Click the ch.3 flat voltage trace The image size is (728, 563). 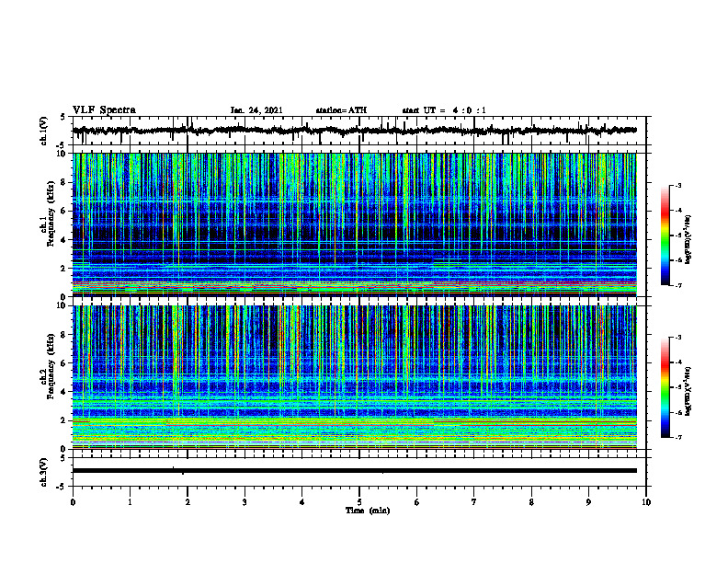[x=355, y=471]
